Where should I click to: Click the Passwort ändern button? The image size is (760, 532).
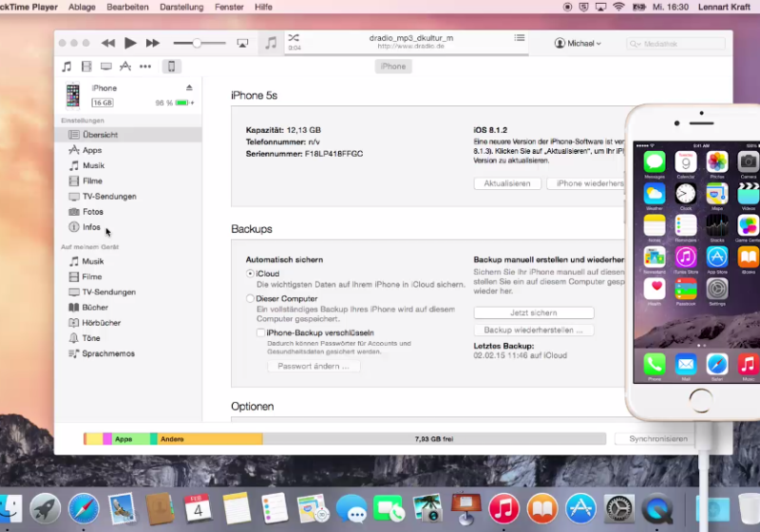(313, 367)
